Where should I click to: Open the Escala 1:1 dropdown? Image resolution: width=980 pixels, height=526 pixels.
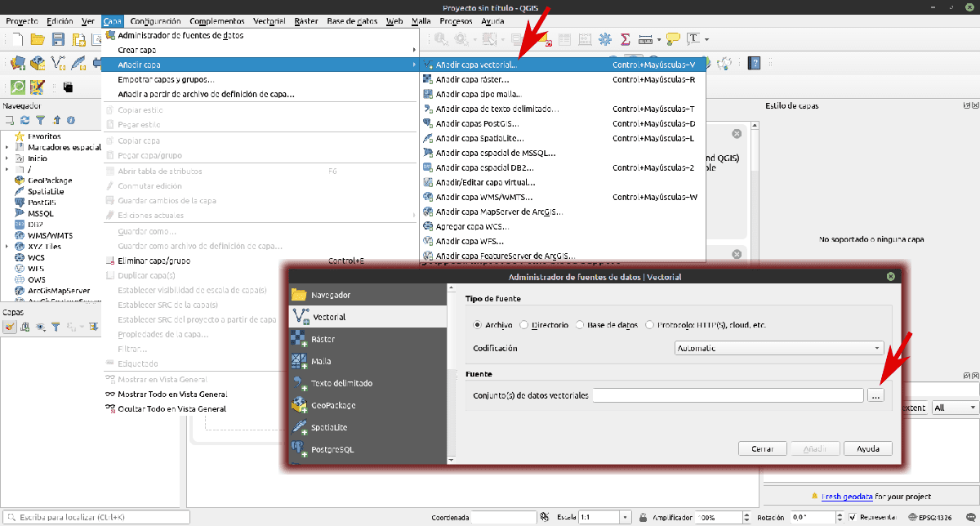point(626,517)
